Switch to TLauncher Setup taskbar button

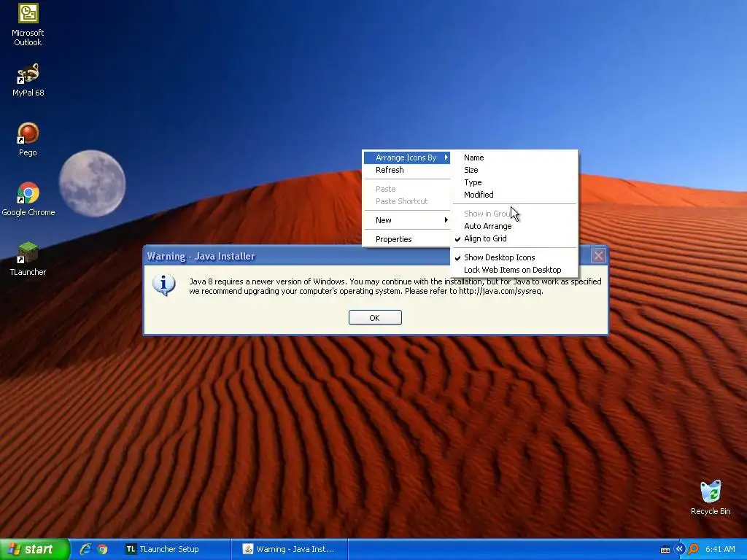coord(175,549)
